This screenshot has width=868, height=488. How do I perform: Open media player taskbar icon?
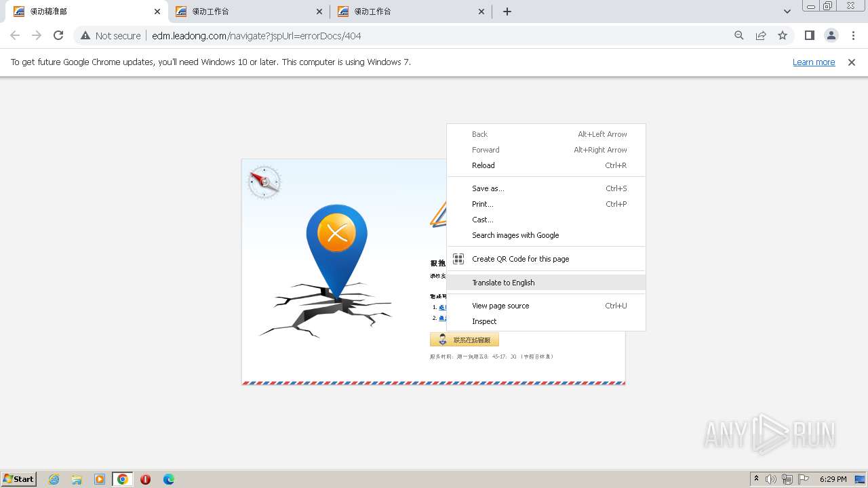[100, 479]
